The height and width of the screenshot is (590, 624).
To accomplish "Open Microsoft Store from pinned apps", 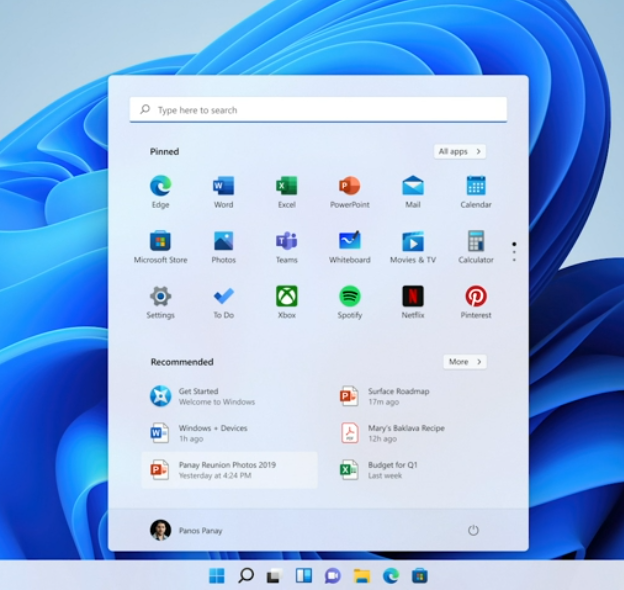I will tap(160, 247).
